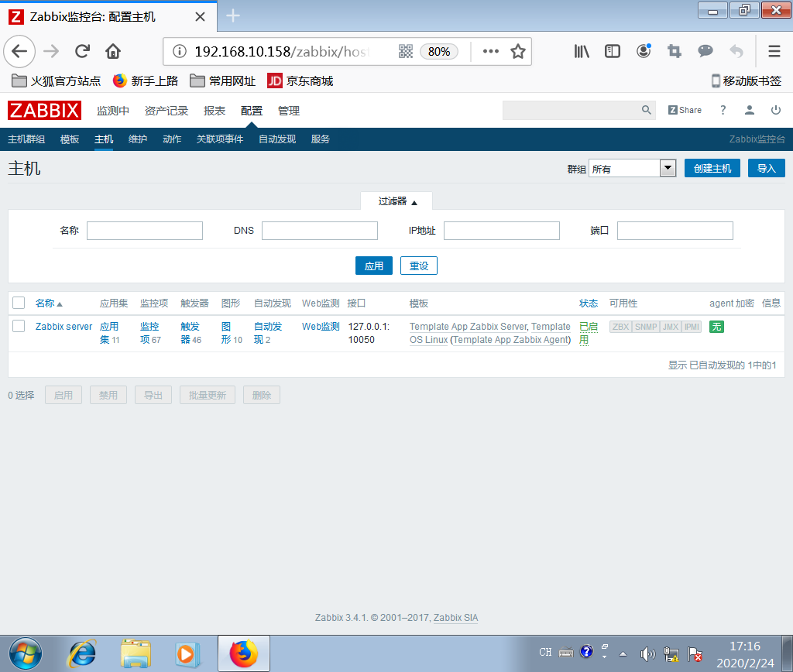Open Zabbix Share link
The image size is (793, 672).
tap(685, 110)
